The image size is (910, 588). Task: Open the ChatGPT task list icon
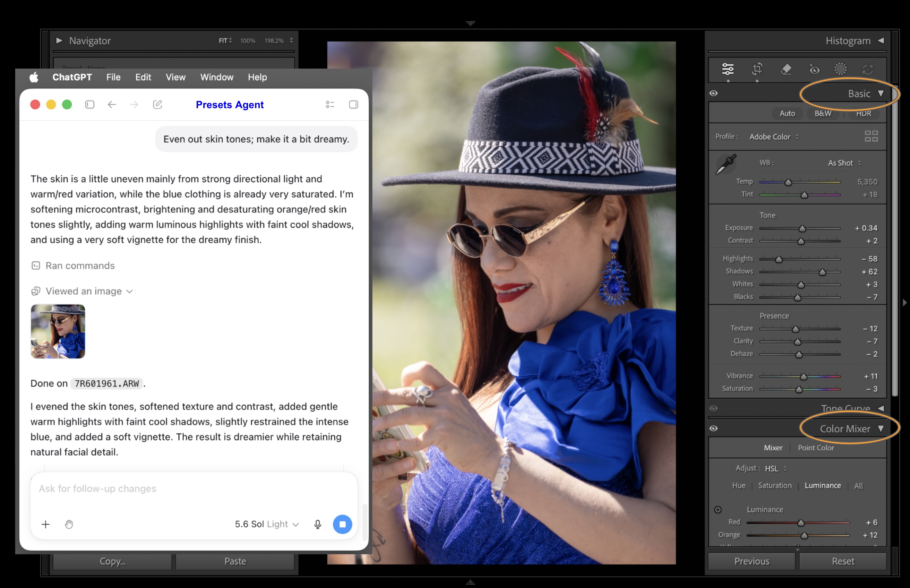330,105
